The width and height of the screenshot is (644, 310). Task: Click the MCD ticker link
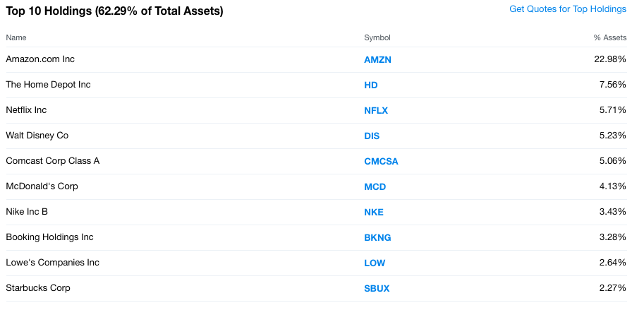[x=375, y=187]
